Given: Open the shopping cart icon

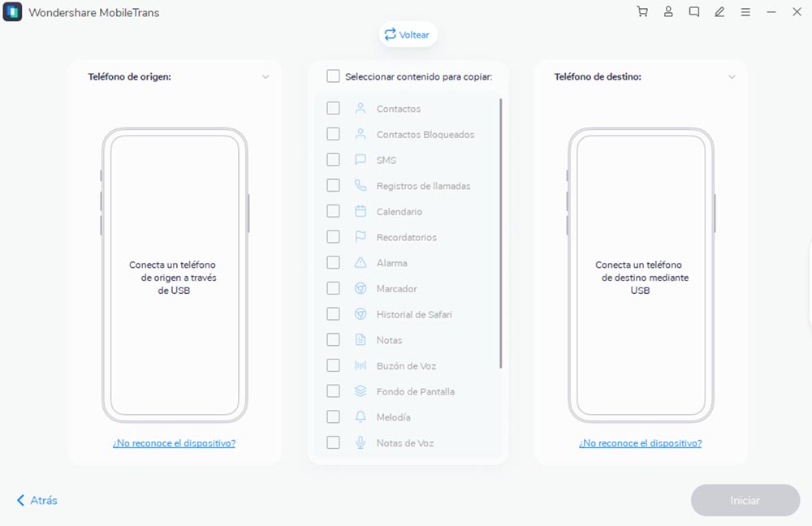Looking at the screenshot, I should click(642, 12).
